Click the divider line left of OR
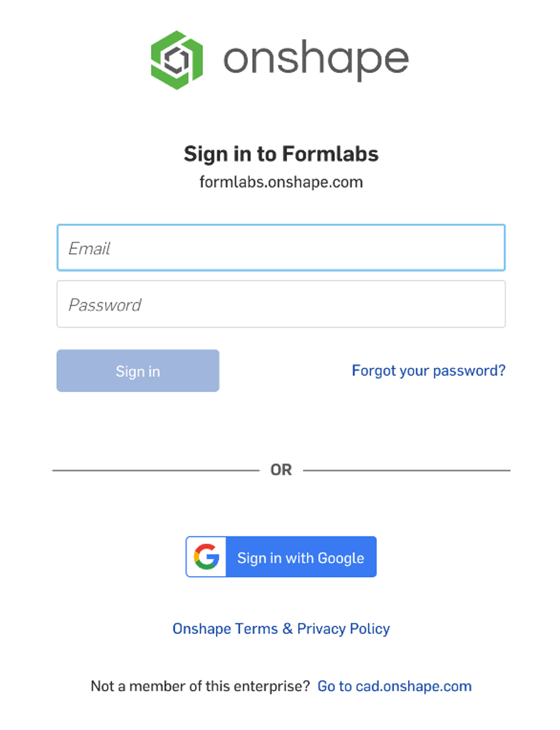The image size is (560, 730). pos(156,470)
